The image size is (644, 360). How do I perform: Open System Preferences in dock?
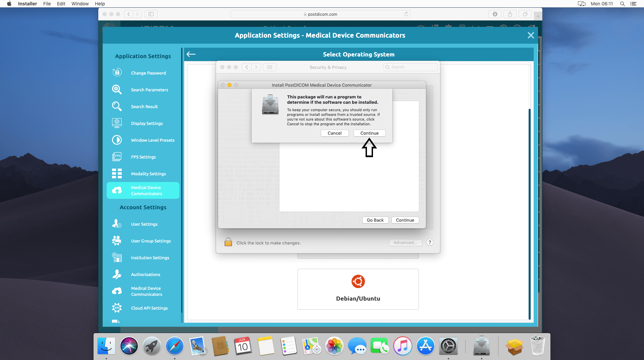click(448, 346)
